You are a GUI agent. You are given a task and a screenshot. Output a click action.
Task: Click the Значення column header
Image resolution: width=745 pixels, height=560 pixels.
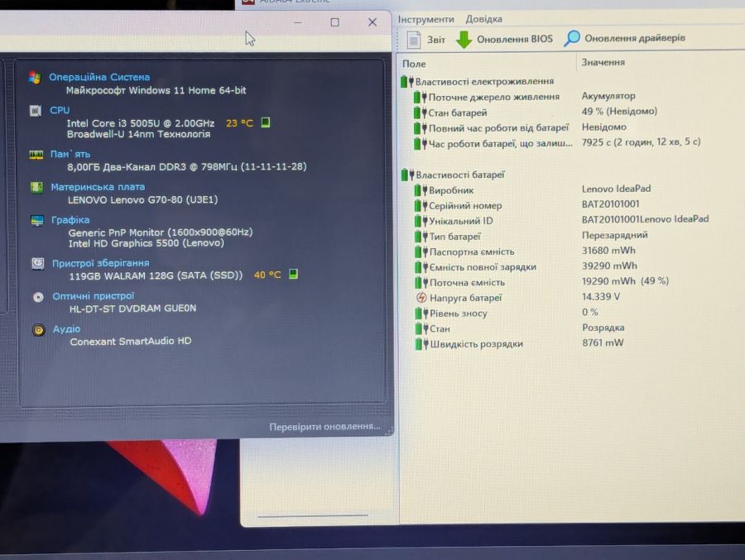coord(603,62)
